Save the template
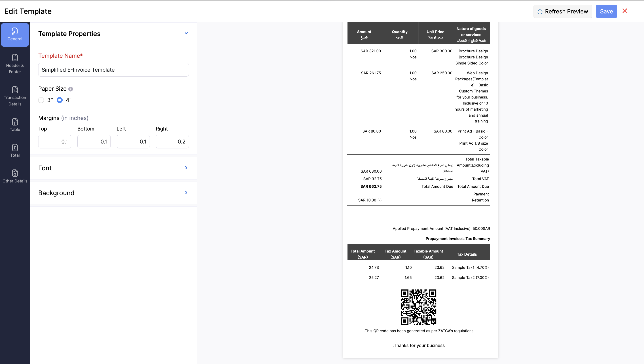 pyautogui.click(x=606, y=11)
